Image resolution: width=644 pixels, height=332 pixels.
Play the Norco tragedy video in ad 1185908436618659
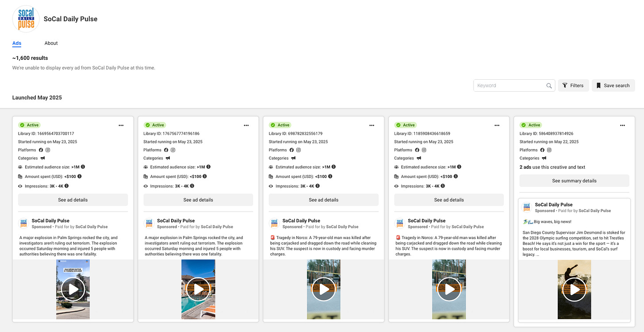[449, 290]
